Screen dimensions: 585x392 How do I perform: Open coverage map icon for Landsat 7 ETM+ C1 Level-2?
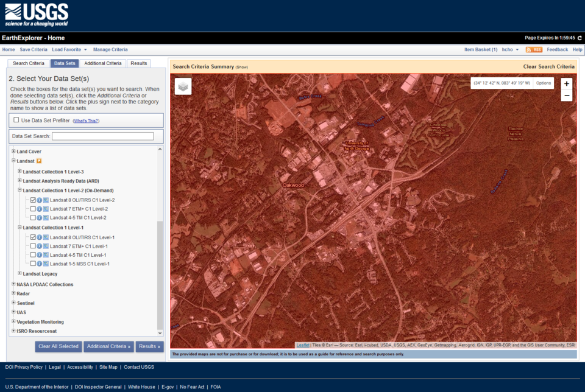point(46,209)
